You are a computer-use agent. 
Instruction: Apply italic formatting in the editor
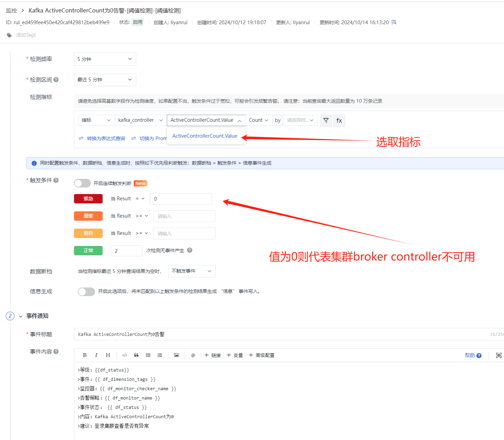pos(96,355)
